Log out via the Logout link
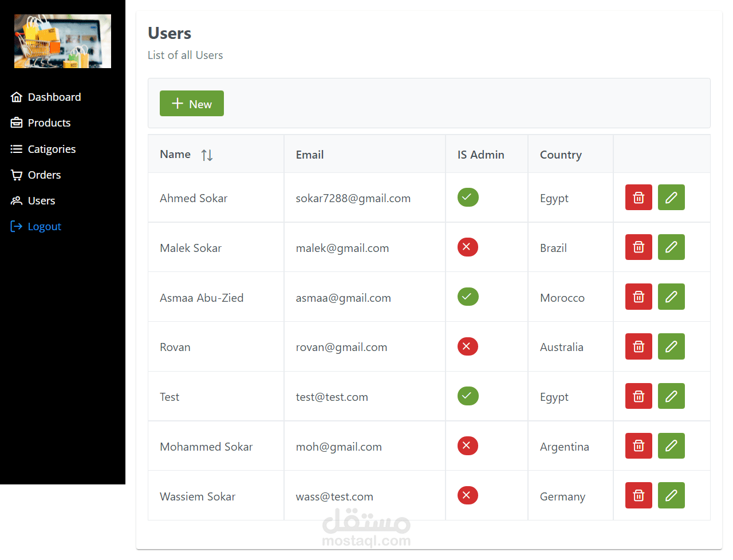733x560 pixels. 36,226
